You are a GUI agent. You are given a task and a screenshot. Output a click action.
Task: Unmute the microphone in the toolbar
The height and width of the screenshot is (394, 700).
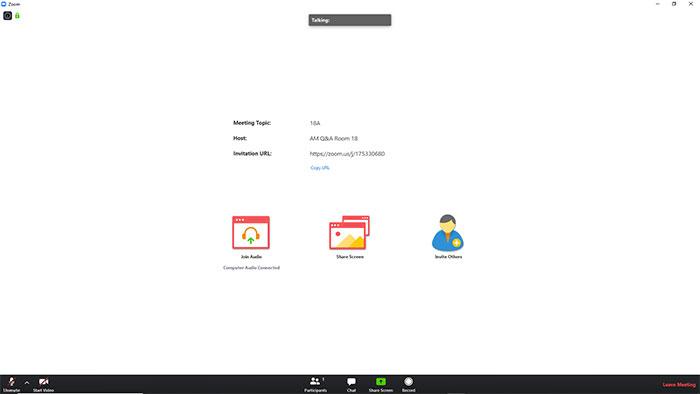tap(12, 384)
